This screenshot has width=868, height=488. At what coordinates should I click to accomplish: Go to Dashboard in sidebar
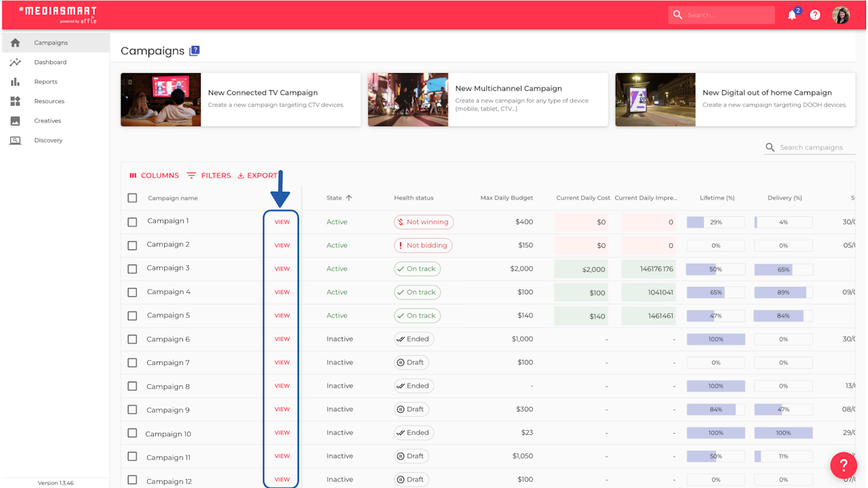(50, 62)
